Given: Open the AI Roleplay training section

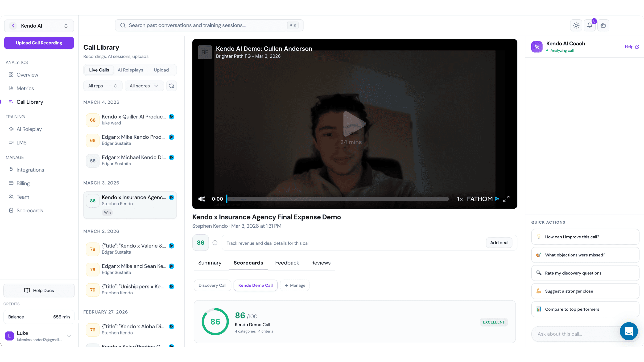Looking at the screenshot, I should pos(29,129).
